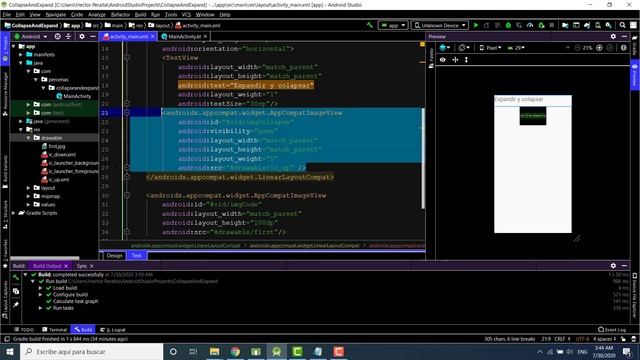Open the Unknown Device selector dropdown
Screen dimensions: 640x360
(440, 25)
